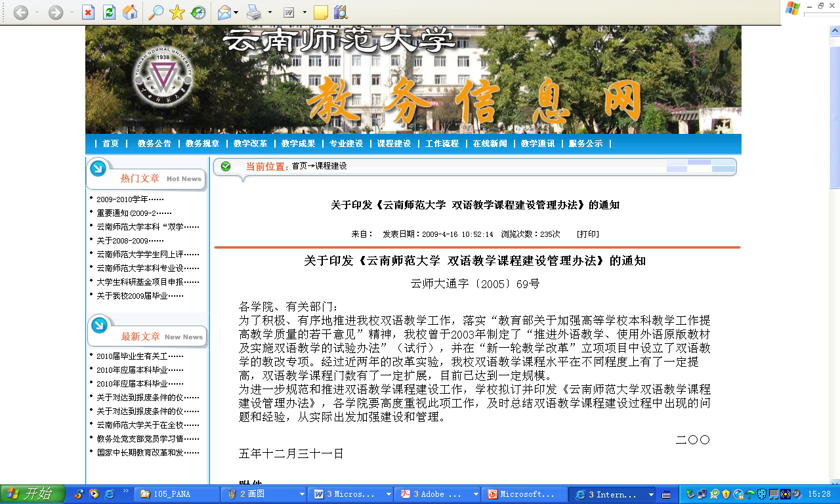This screenshot has width=840, height=504.
Task: Switch to the Adobe taskbar group
Action: pos(438,494)
